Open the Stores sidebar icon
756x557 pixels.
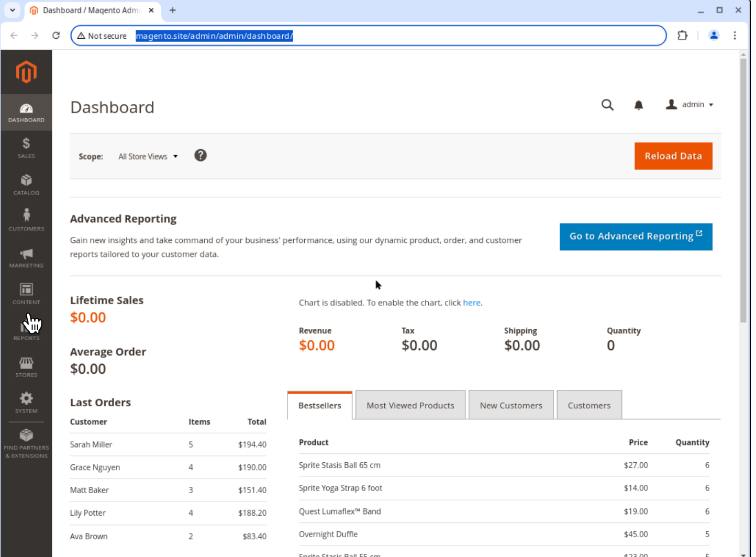point(26,367)
